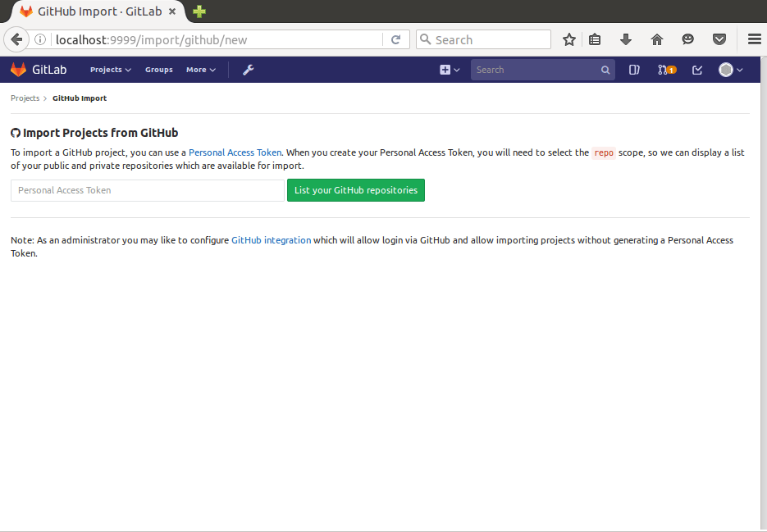Screen dimensions: 767x532
Task: Click the 'Import Projects from GitHub' heading
Action: point(100,133)
